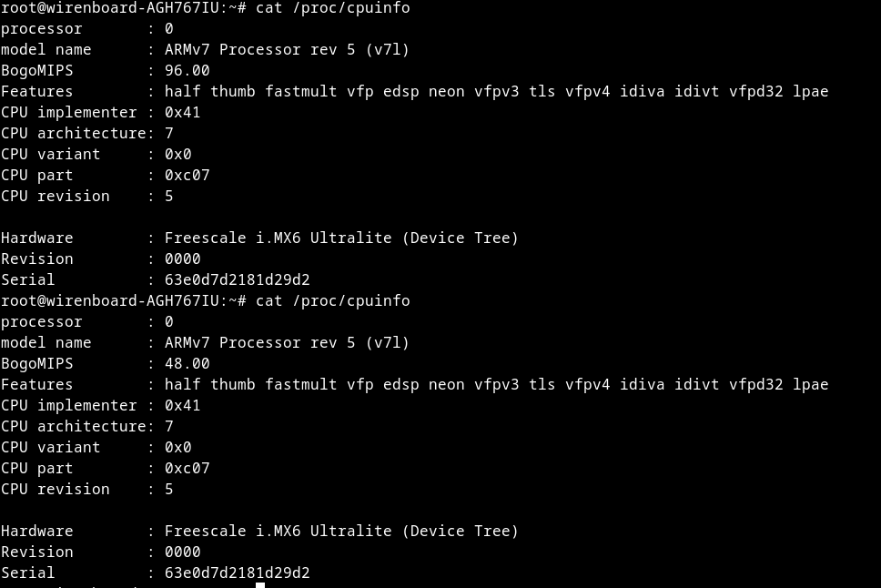Click the first Revision value 0000
Viewport: 881px width, 588px height.
182,259
